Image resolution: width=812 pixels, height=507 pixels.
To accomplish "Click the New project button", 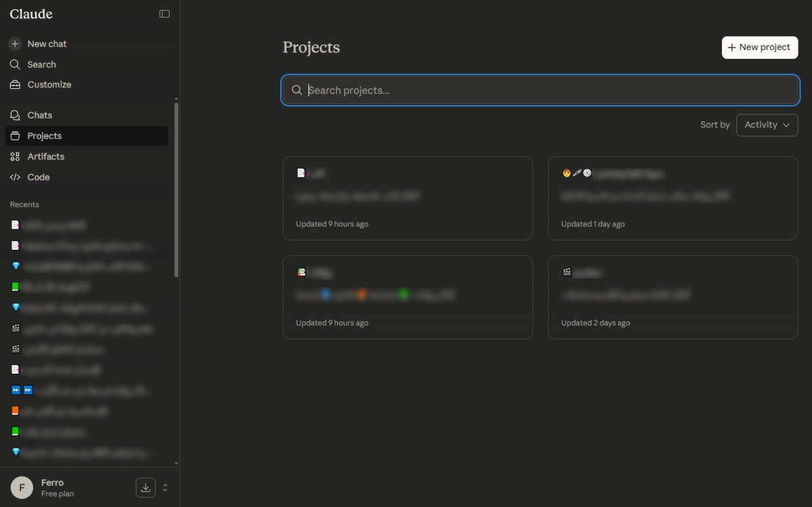I will (760, 47).
